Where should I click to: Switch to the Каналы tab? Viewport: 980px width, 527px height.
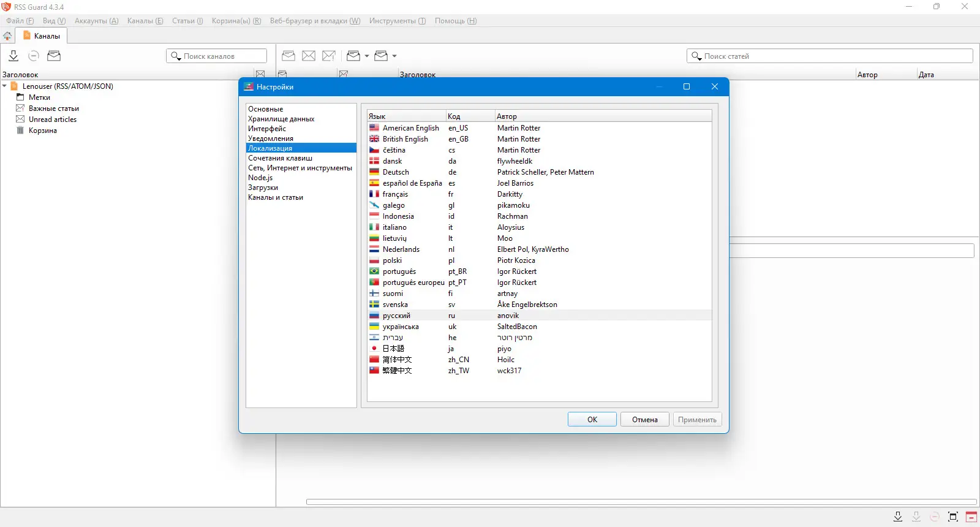tap(41, 36)
